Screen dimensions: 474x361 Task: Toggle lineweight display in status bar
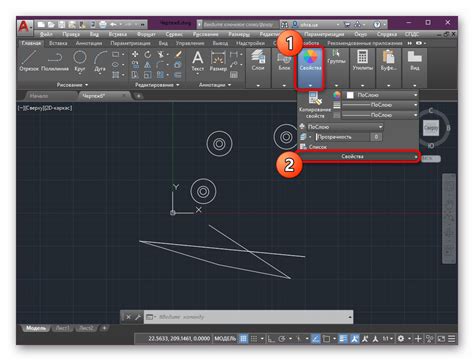coord(343,339)
